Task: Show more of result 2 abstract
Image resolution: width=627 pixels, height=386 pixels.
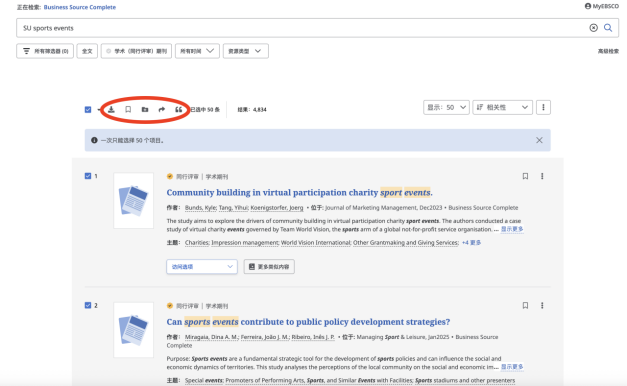Action: coord(512,367)
